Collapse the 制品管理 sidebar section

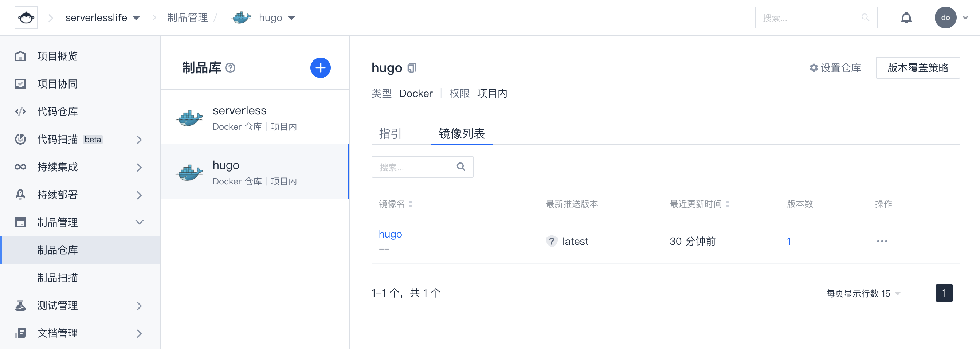pos(139,222)
